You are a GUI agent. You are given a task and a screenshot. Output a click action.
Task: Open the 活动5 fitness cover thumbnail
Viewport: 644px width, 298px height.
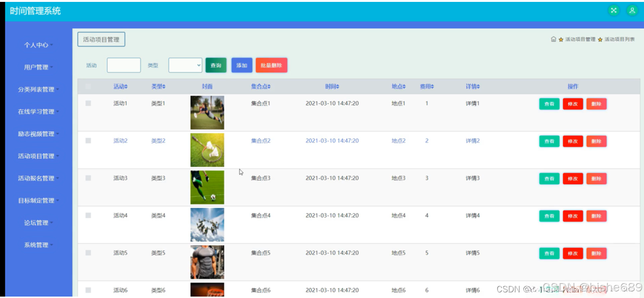[207, 262]
